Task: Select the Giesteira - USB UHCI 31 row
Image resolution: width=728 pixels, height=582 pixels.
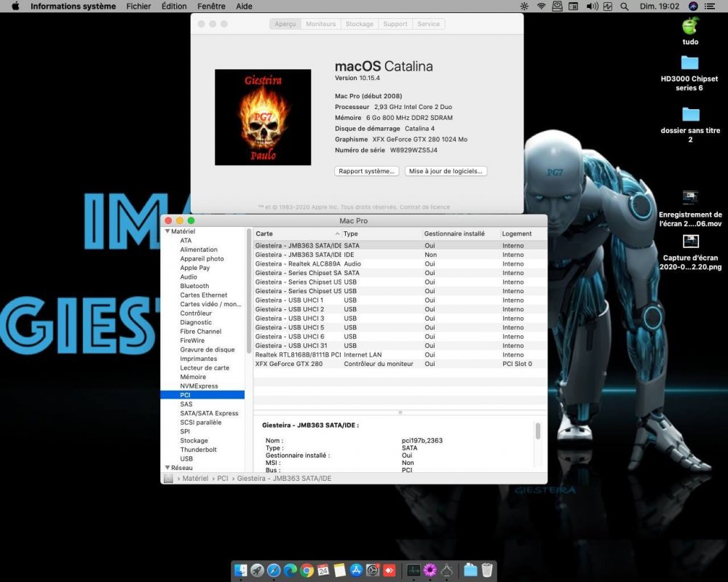Action: click(x=400, y=346)
